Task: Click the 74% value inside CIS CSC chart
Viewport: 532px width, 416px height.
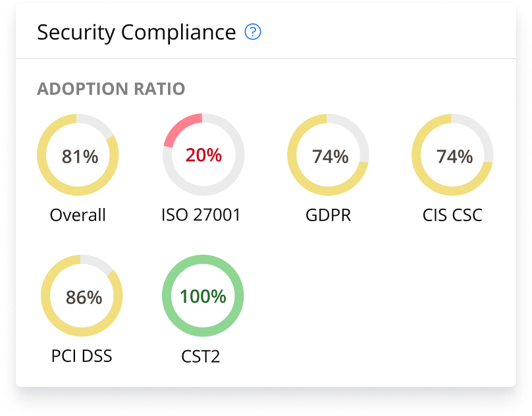Action: (454, 157)
